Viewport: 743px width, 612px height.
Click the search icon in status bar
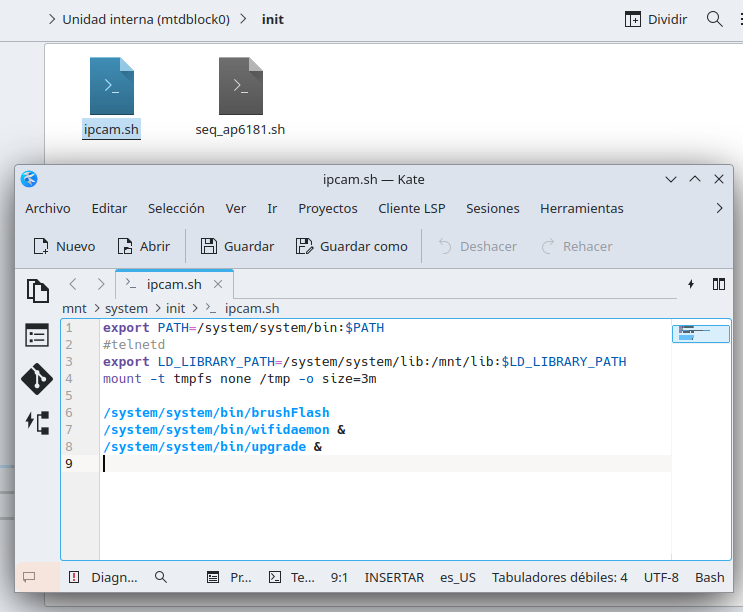pos(161,577)
